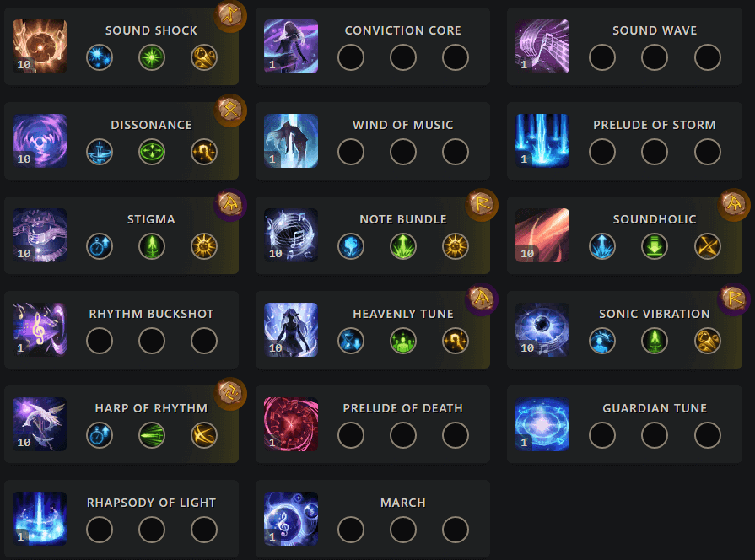Click the Guardian Tune skill icon
This screenshot has width=755, height=560.
point(542,424)
